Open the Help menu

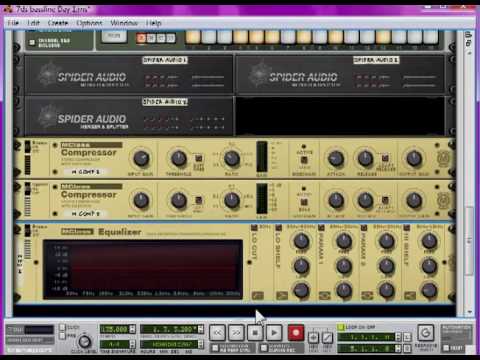[x=153, y=23]
